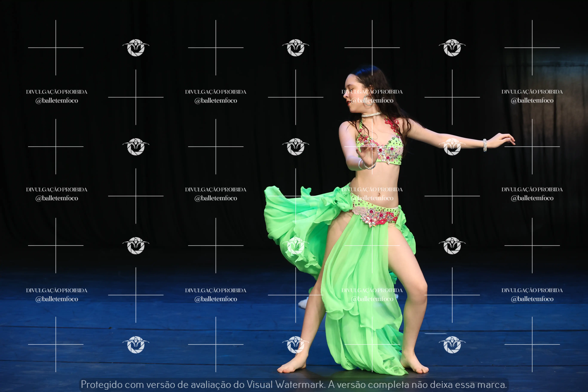Screen dimensions: 588x392
Task: Click the watermark logo over the flared green skirt
Action: (296, 246)
